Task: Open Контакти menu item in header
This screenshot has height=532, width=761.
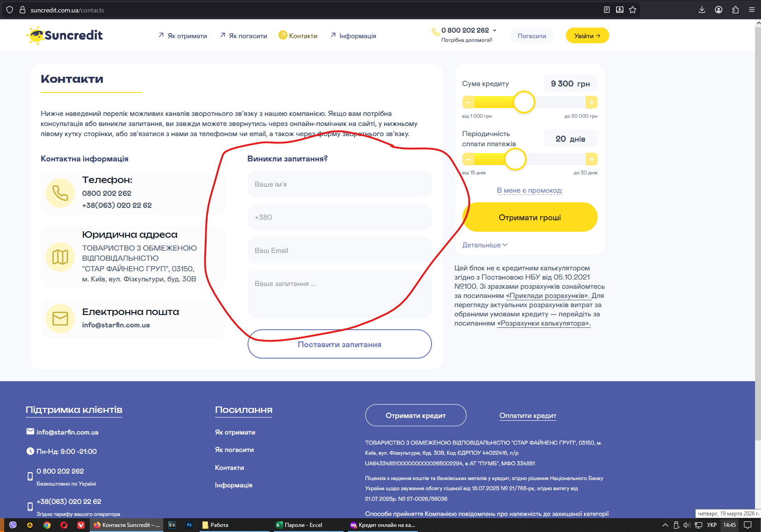Action: click(x=298, y=36)
